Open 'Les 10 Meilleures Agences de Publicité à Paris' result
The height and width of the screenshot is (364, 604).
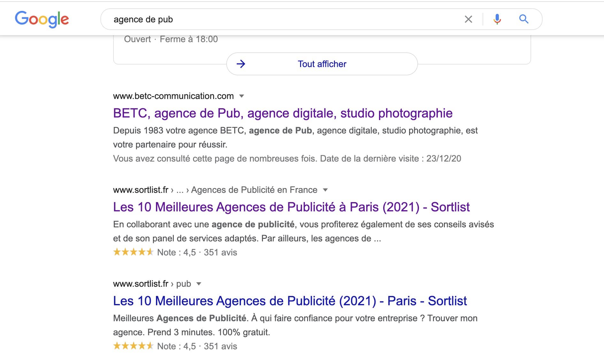click(291, 207)
